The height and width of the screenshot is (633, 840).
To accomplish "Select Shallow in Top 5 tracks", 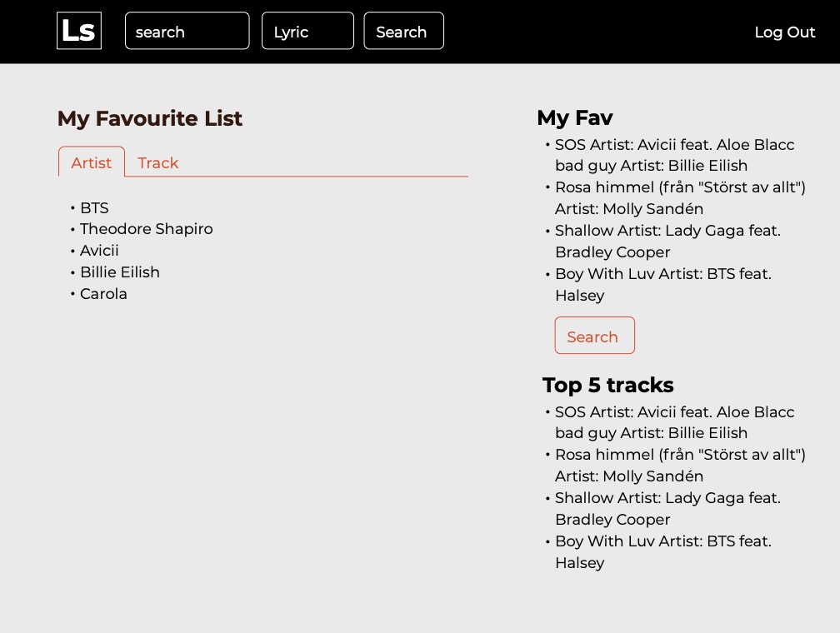I will tap(667, 509).
